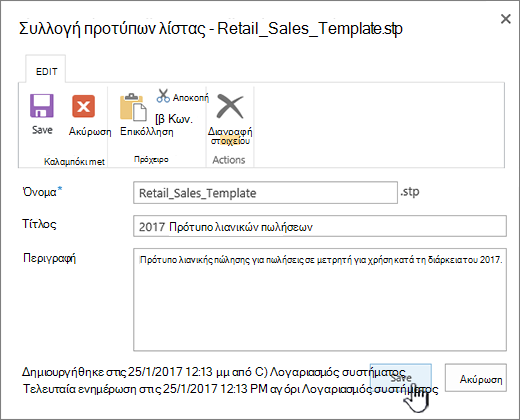Click the Όνομα required field label
Image resolution: width=520 pixels, height=420 pixels.
click(x=42, y=192)
